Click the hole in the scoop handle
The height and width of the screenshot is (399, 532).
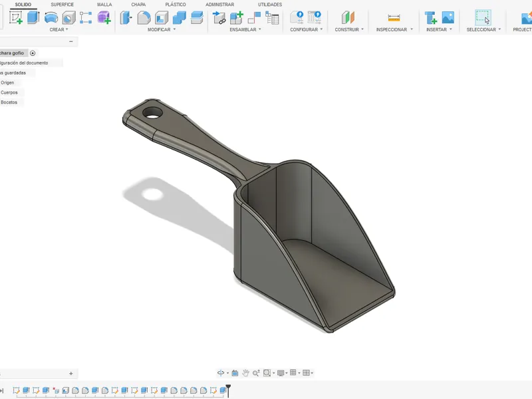pyautogui.click(x=152, y=112)
